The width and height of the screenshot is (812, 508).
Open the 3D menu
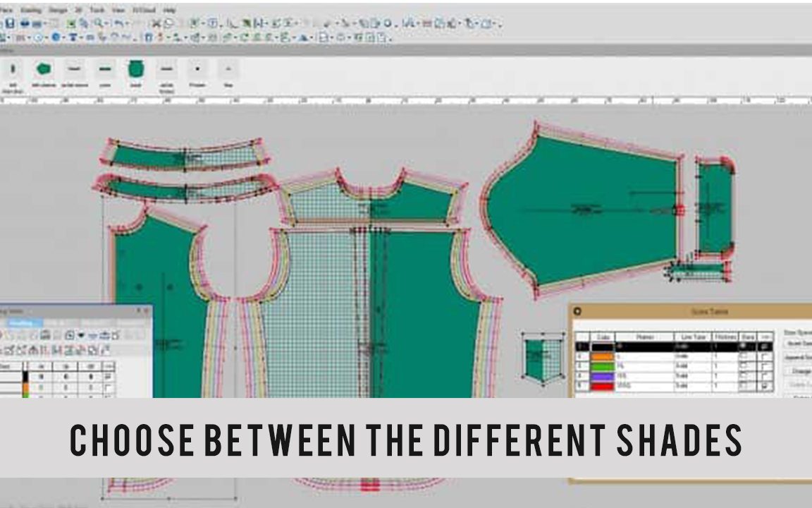pyautogui.click(x=78, y=10)
